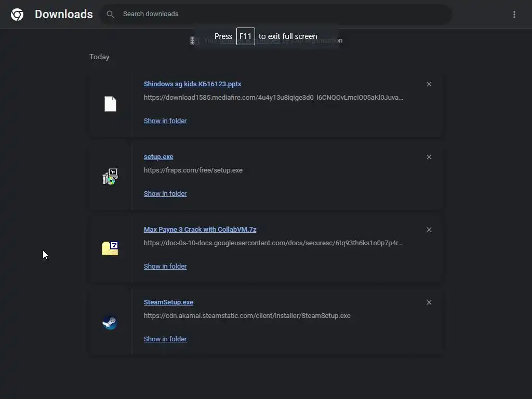Click the managed by organization building icon
532x399 pixels.
195,41
